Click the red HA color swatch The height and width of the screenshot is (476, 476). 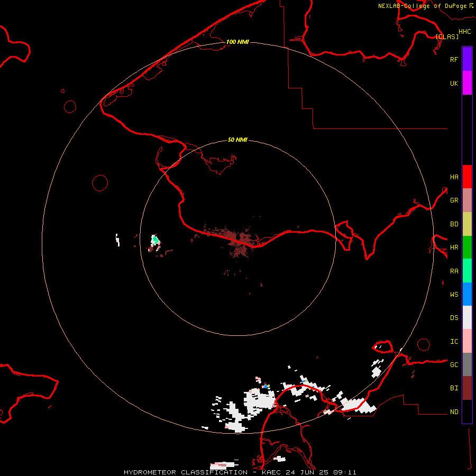[x=467, y=177]
